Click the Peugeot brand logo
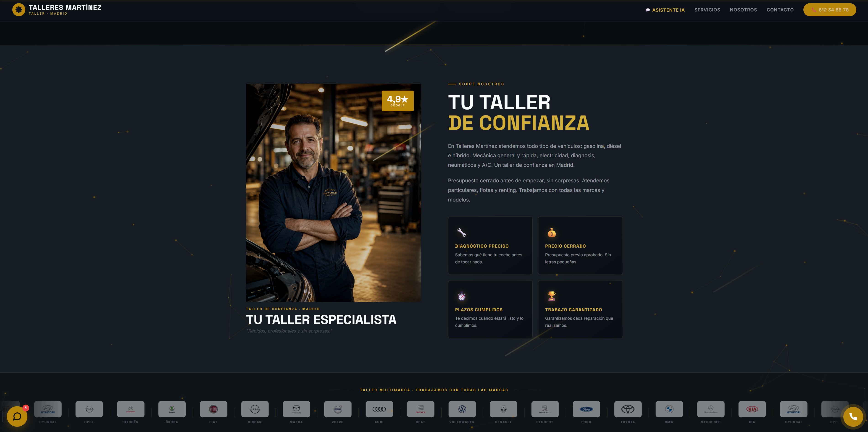 (545, 409)
